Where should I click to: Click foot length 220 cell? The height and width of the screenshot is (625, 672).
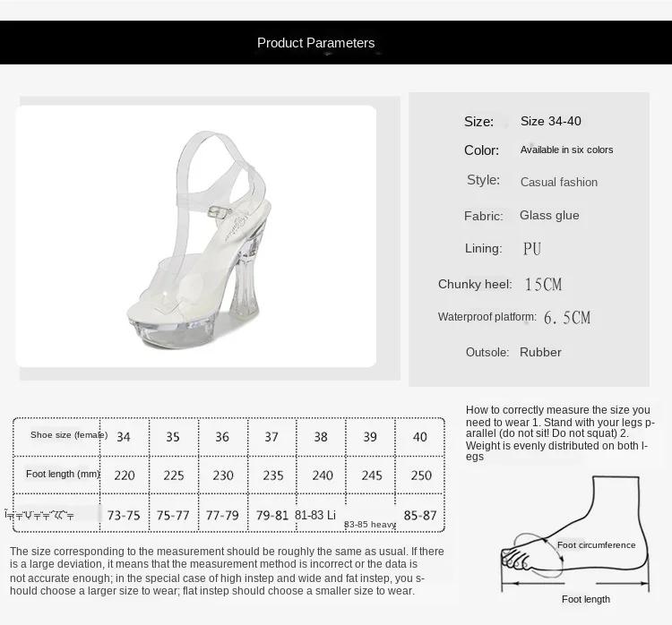[125, 475]
